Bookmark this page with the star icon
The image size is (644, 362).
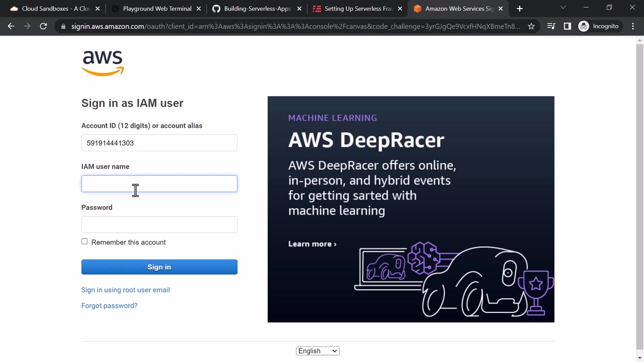pyautogui.click(x=531, y=26)
